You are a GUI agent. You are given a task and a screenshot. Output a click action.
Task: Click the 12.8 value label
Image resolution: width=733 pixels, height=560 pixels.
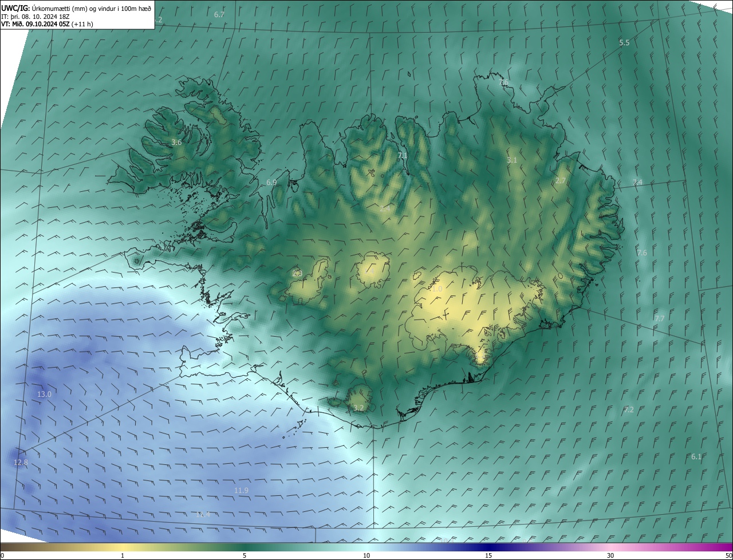point(21,462)
